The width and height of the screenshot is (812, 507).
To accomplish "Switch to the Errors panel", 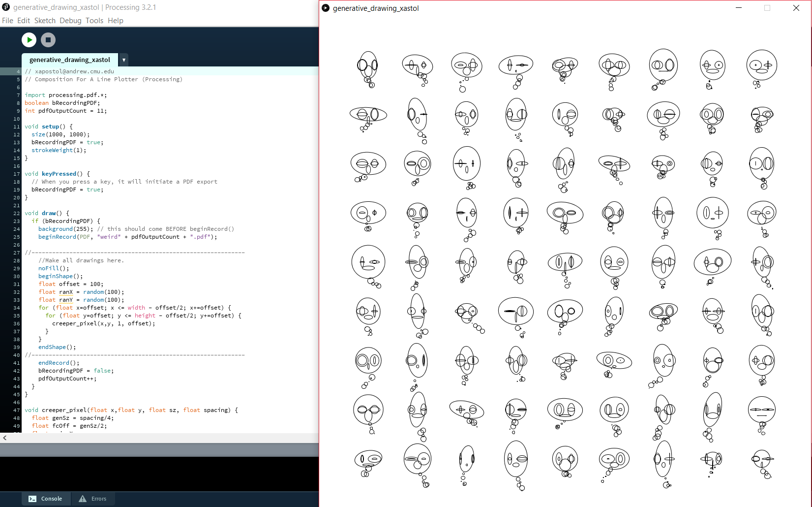I will click(93, 499).
